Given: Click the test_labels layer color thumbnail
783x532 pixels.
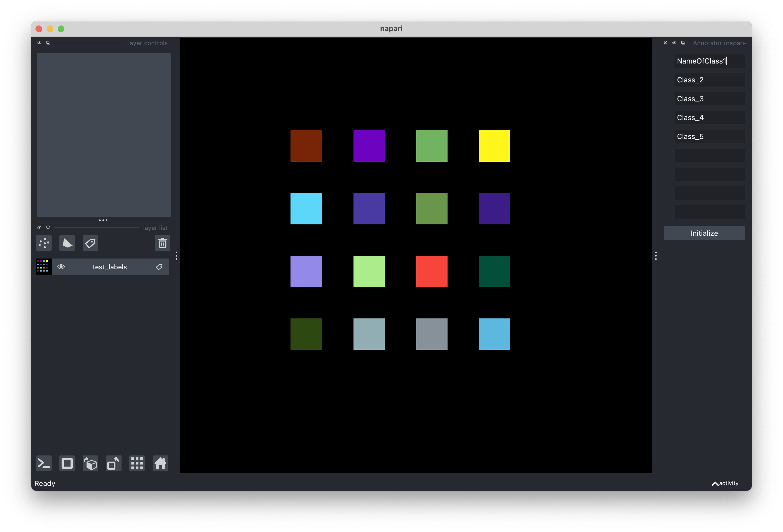Looking at the screenshot, I should coord(44,267).
